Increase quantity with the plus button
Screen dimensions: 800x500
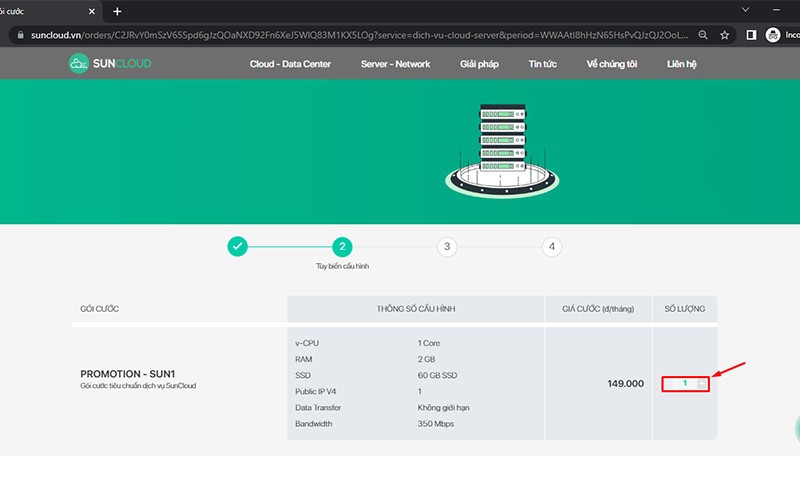click(702, 384)
